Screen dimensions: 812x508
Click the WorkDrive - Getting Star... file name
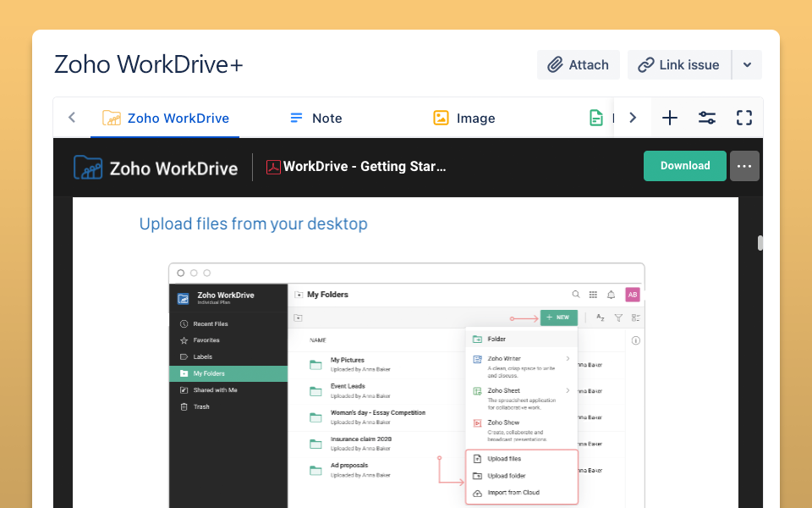tap(365, 167)
